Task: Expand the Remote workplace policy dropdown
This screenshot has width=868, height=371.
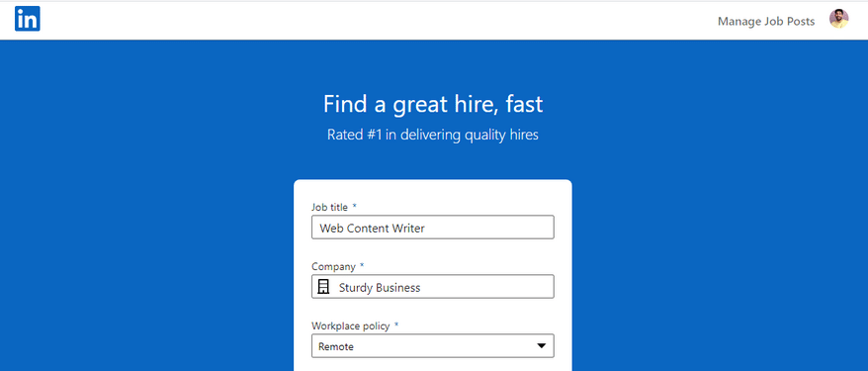Action: tap(432, 345)
